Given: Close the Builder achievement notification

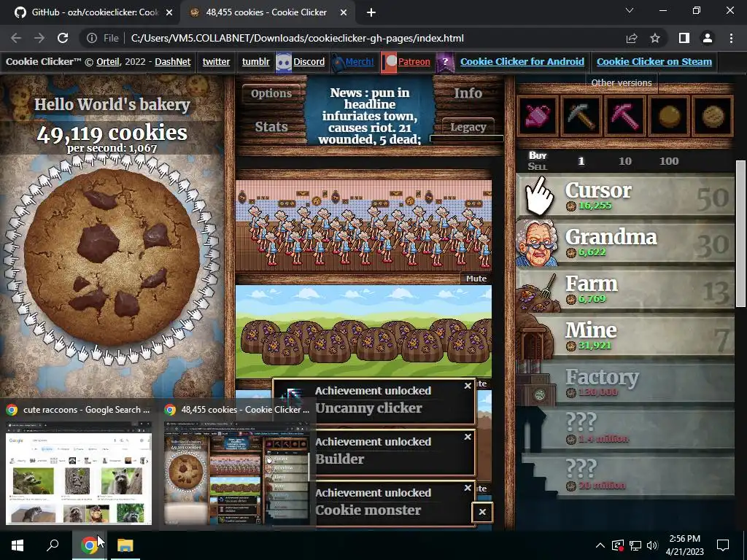Looking at the screenshot, I should (x=468, y=437).
